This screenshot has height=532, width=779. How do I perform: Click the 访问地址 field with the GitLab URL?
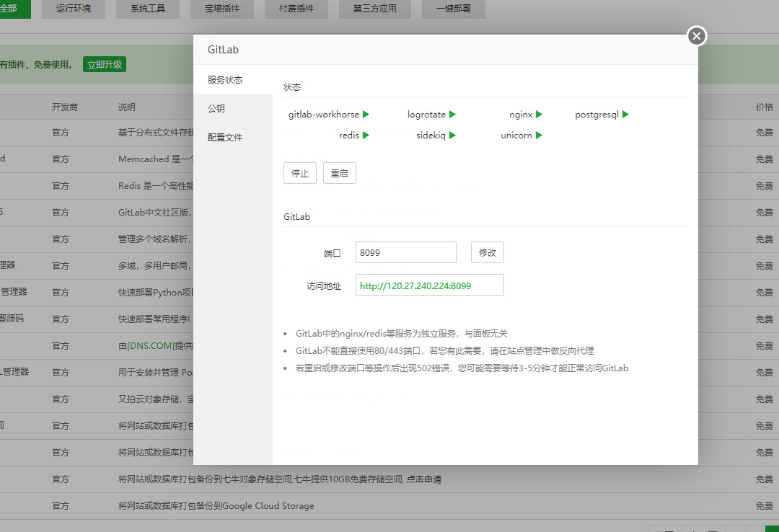430,285
